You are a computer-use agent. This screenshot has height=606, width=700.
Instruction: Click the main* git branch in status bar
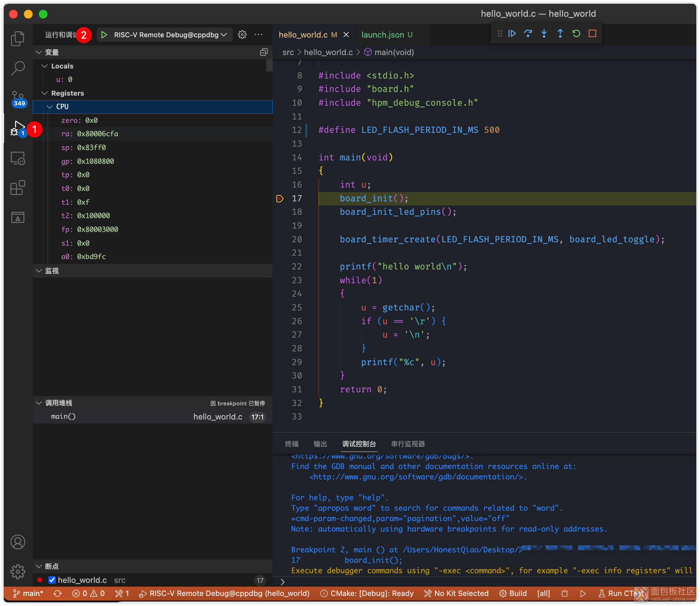(28, 593)
